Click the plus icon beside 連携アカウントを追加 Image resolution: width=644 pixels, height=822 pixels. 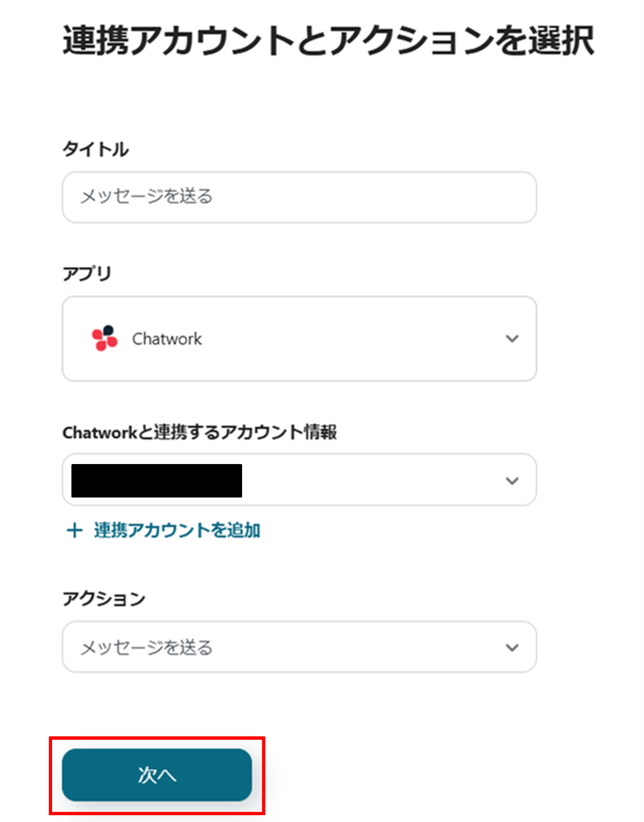click(74, 531)
